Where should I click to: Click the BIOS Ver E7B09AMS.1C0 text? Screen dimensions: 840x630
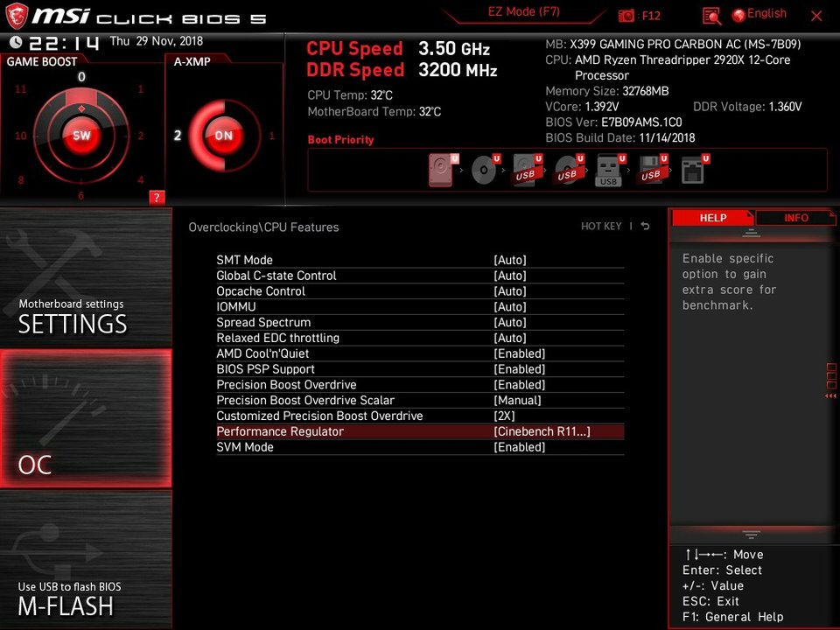tap(613, 122)
